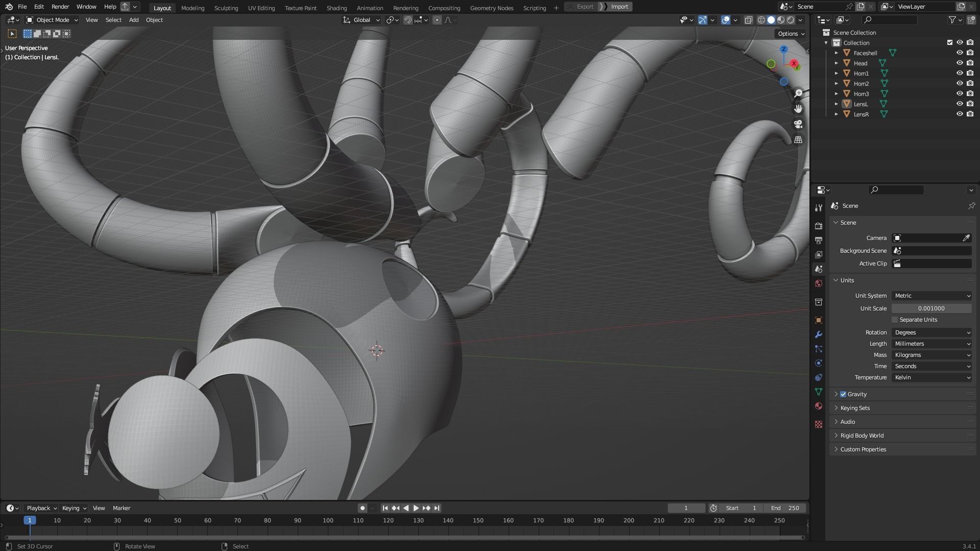Switch to the Geometry Nodes workspace tab
Image resolution: width=980 pixels, height=551 pixels.
tap(491, 8)
